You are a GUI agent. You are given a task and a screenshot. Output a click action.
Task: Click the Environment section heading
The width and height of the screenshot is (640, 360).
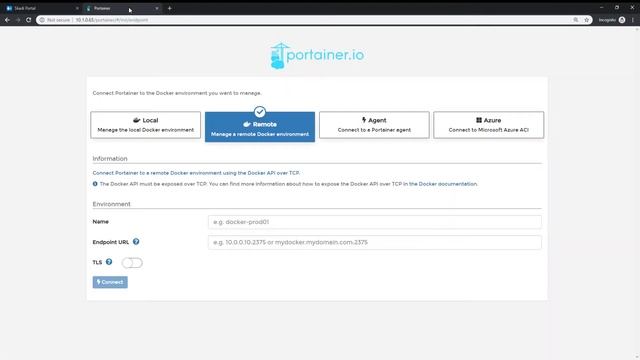(x=111, y=204)
